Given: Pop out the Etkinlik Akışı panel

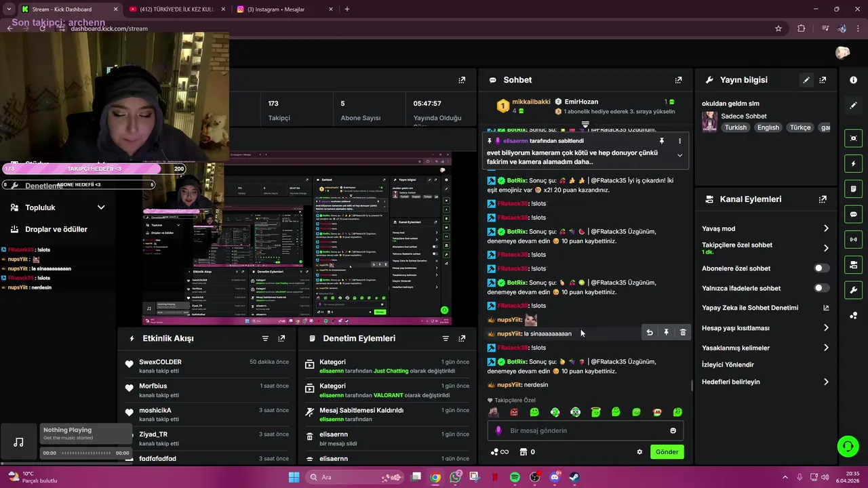Looking at the screenshot, I should (281, 338).
